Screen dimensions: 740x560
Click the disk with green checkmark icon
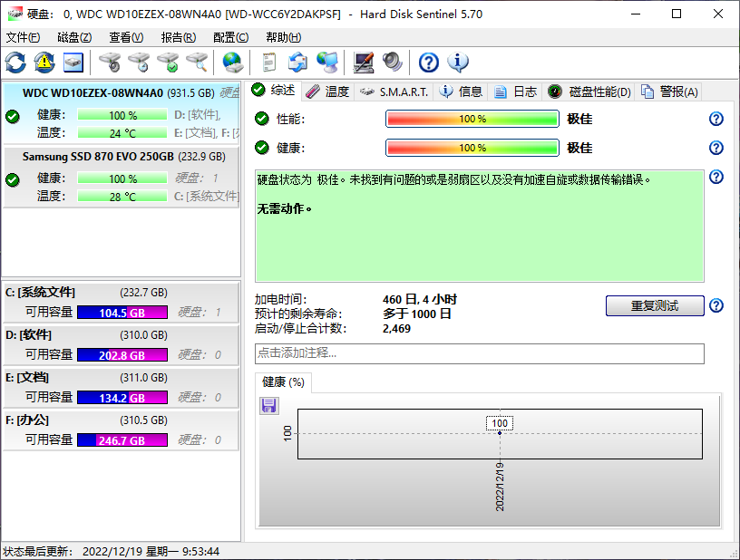pyautogui.click(x=169, y=63)
